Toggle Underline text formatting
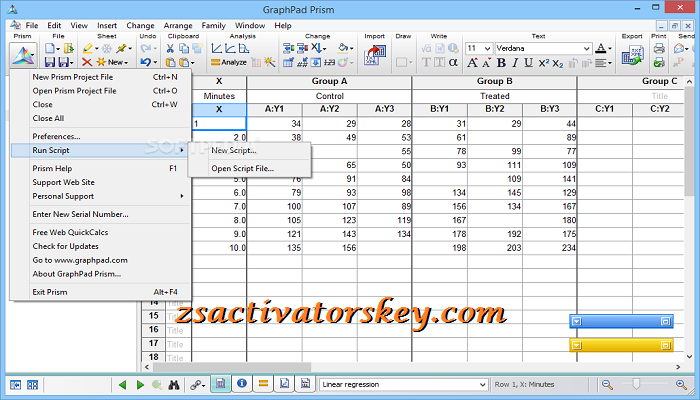The width and height of the screenshot is (700, 400). pyautogui.click(x=529, y=62)
